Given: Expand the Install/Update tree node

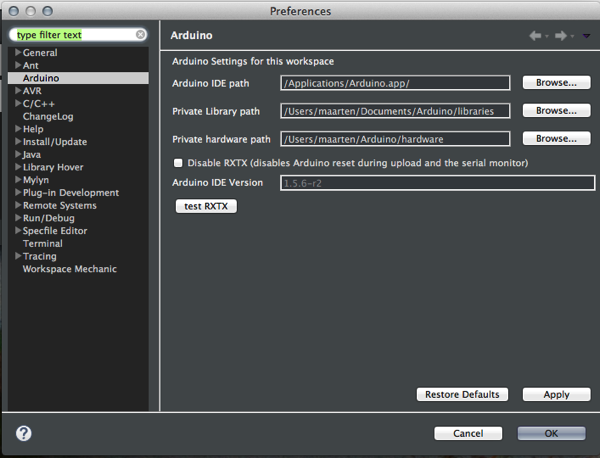Looking at the screenshot, I should click(x=18, y=142).
